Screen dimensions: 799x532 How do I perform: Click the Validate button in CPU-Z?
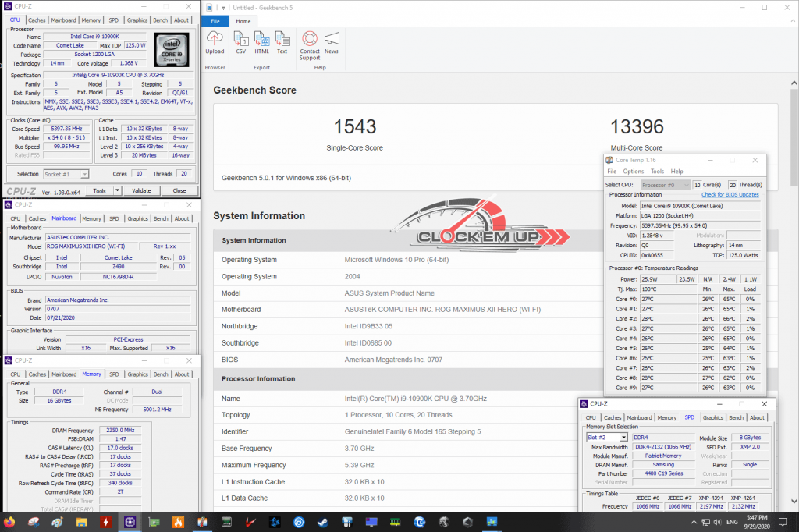coord(141,190)
